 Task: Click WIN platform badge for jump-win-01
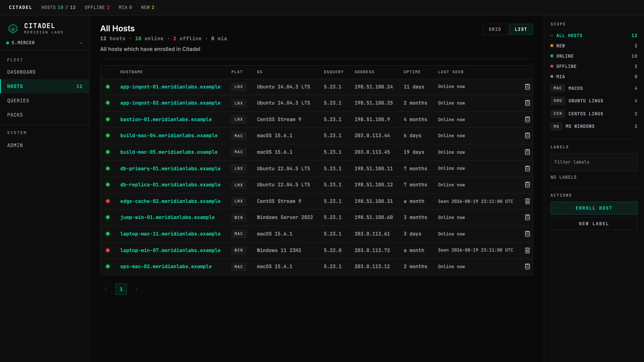239,218
